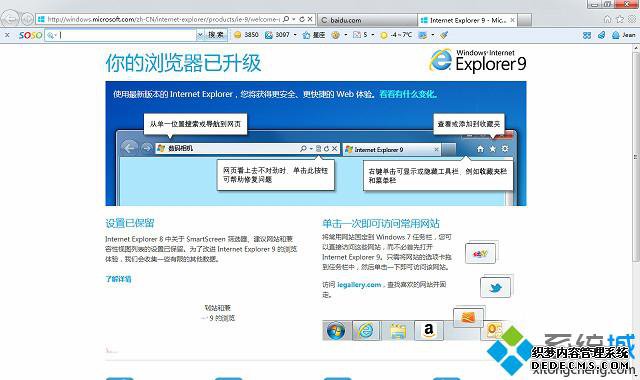Expand the dropdown after the round icon
This screenshot has height=380, width=640.
click(x=346, y=35)
